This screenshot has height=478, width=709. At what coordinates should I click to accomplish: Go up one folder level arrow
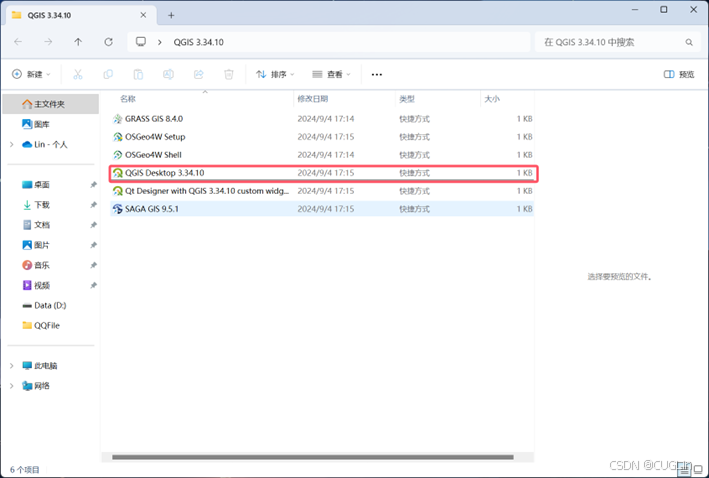tap(78, 42)
